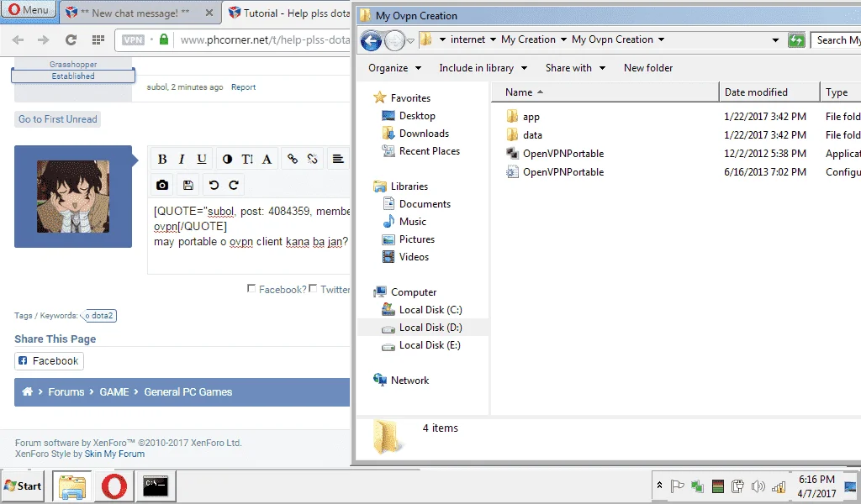The image size is (861, 504).
Task: Click the Explorer search box
Action: pos(836,40)
